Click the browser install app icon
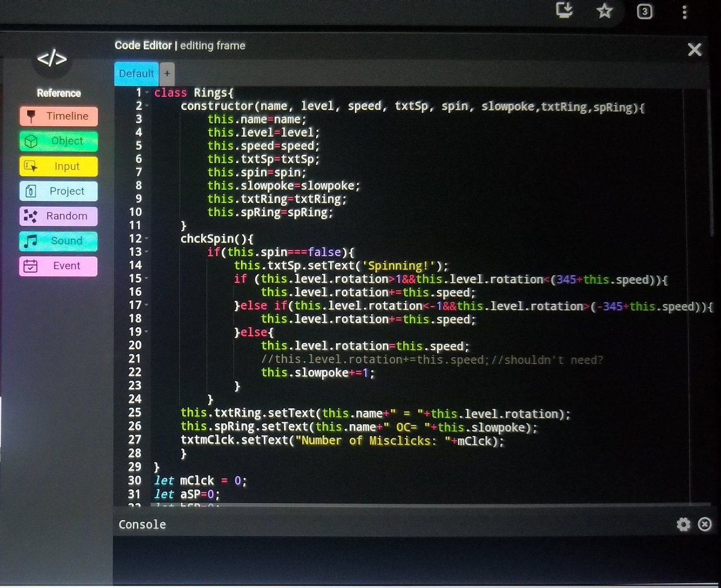721x588 pixels. [x=563, y=11]
